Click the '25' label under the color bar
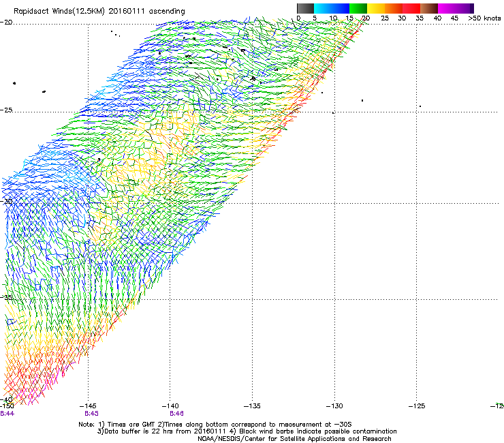Image resolution: width=504 pixels, height=443 pixels. tap(385, 18)
